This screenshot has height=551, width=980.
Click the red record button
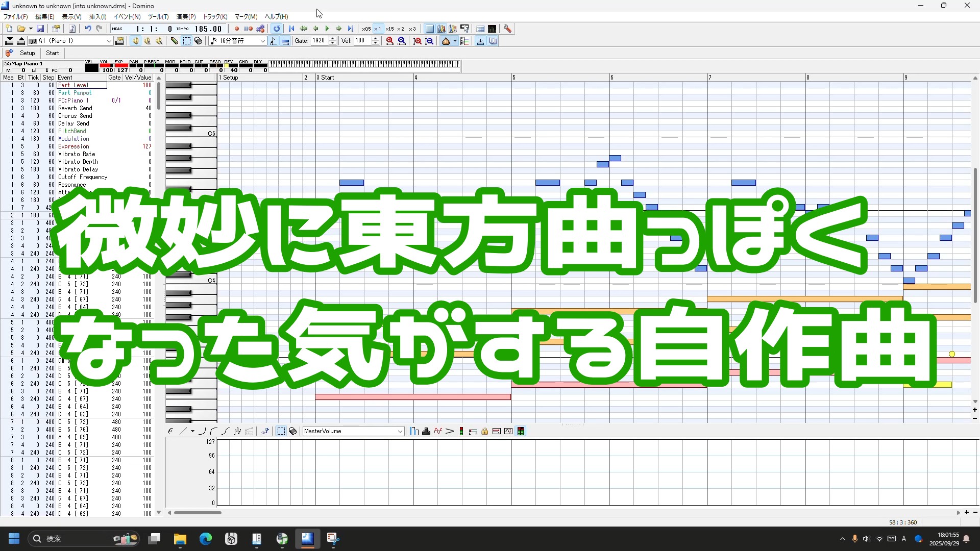pyautogui.click(x=236, y=29)
